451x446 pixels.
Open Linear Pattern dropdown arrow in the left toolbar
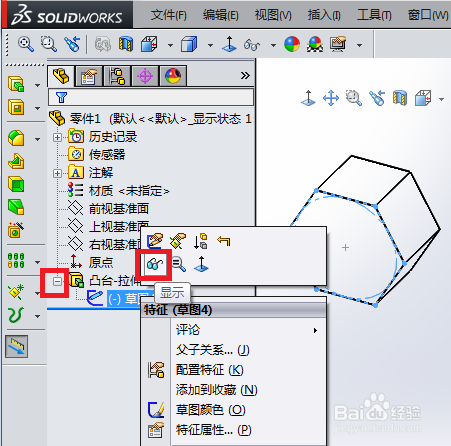[x=37, y=262]
